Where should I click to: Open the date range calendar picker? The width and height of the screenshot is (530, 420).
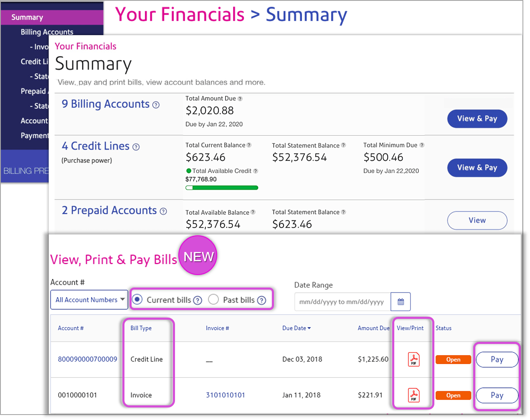click(x=401, y=301)
